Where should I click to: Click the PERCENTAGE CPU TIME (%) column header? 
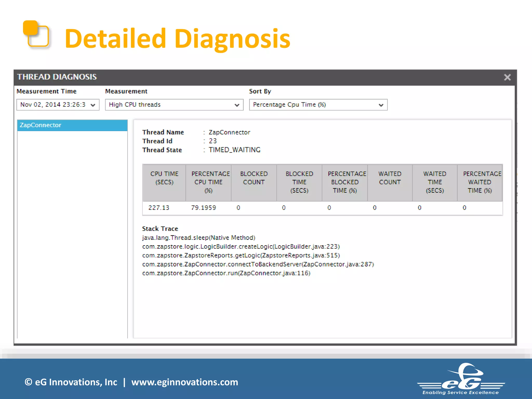click(x=209, y=183)
